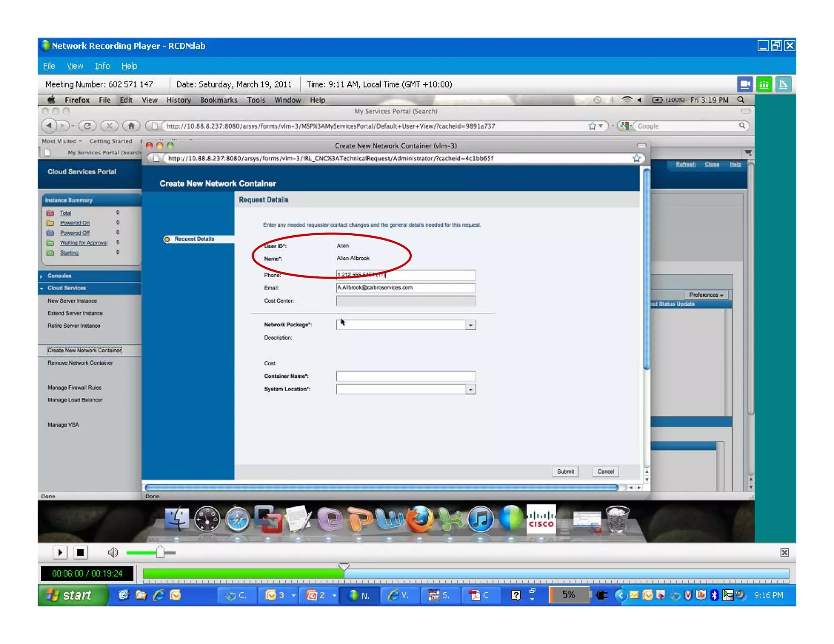Click the Cisco icon in the dock
Viewport: 834px width, 644px height.
point(541,518)
